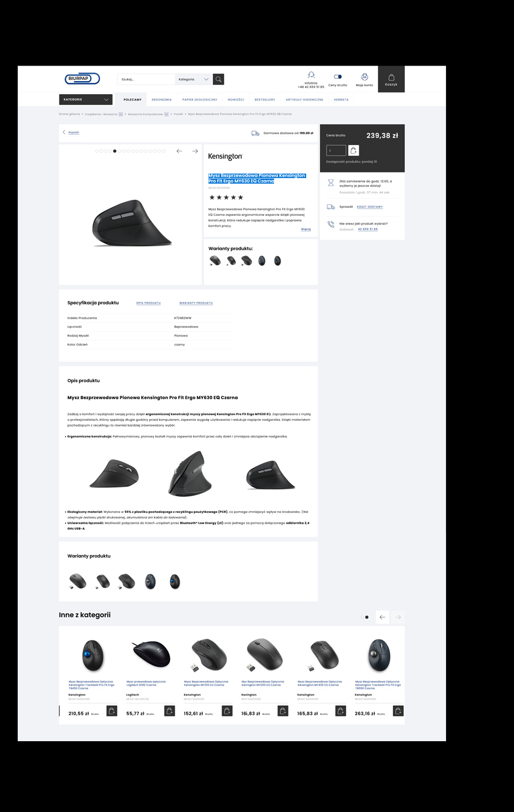Click the search magnifier icon
This screenshot has height=812, width=514.
(218, 79)
